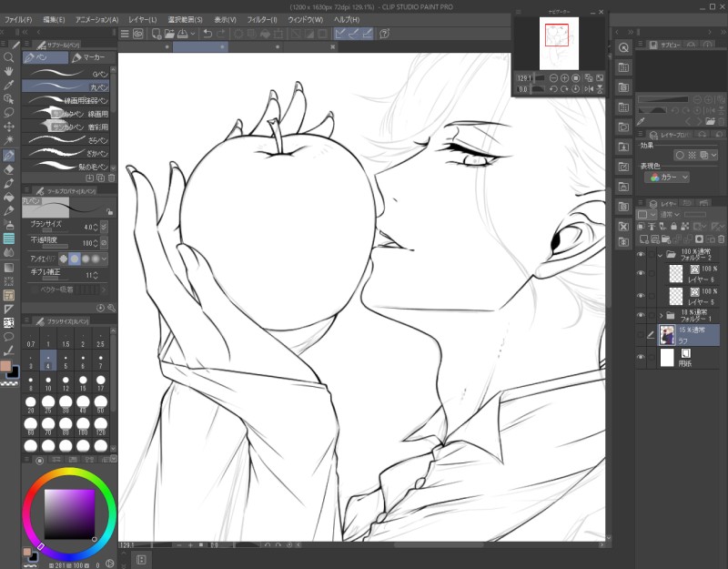Open the palette color dropdown in Layer panel

click(646, 214)
